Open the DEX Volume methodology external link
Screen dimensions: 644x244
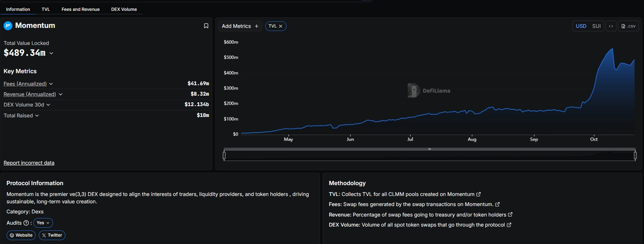509,225
